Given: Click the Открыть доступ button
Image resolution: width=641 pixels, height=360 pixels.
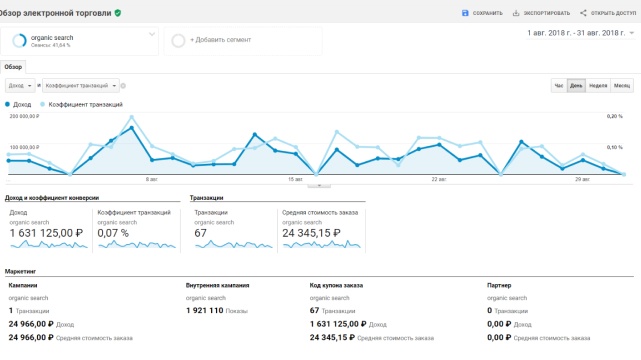Looking at the screenshot, I should click(608, 13).
